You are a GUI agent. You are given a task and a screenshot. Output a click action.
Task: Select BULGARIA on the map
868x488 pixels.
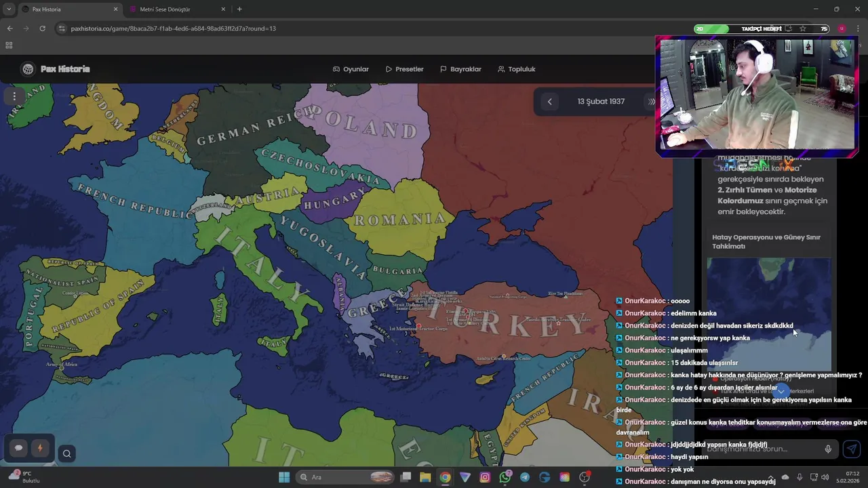click(398, 271)
